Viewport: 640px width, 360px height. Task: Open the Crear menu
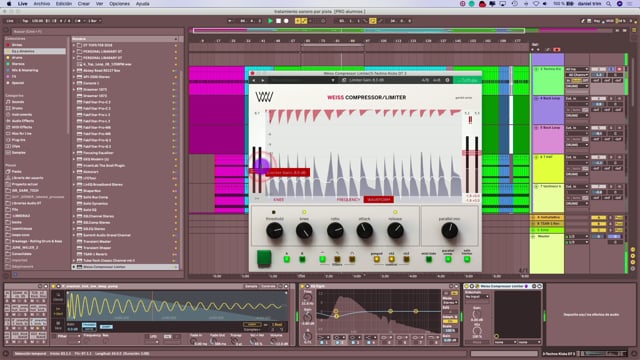pyautogui.click(x=84, y=4)
